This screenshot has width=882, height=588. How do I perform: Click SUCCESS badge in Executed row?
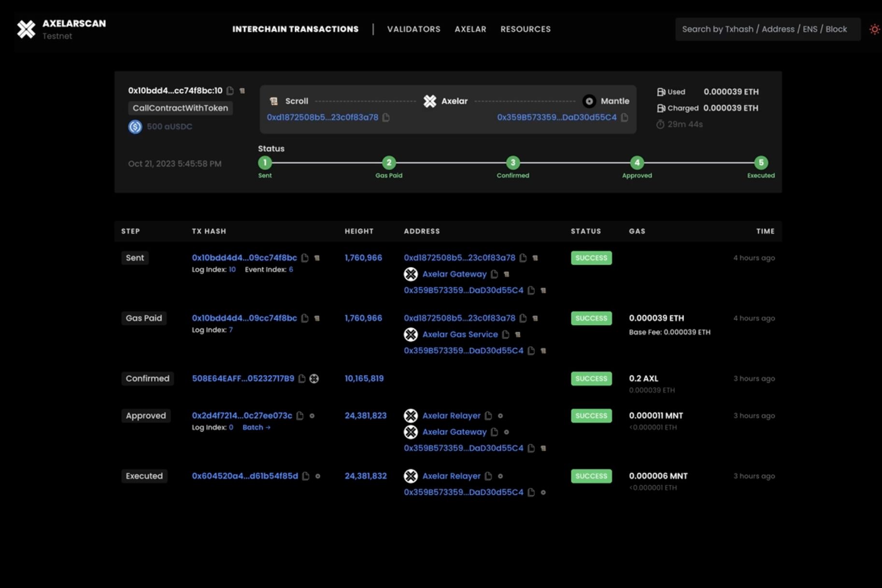coord(591,476)
